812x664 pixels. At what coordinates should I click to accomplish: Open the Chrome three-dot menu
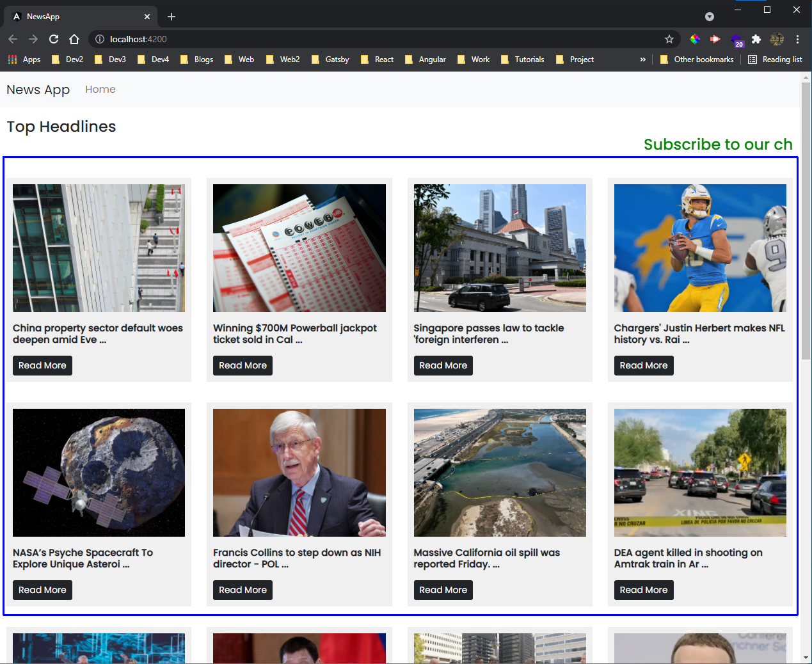797,39
